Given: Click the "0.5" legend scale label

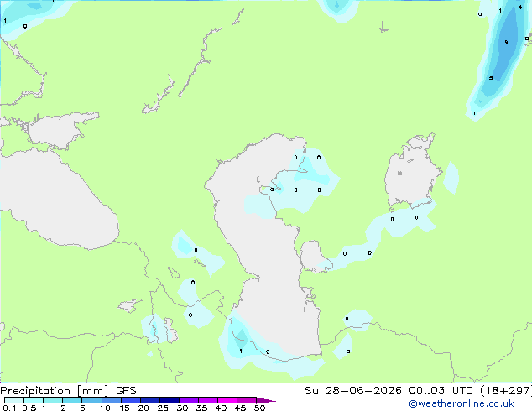Looking at the screenshot, I should click(x=29, y=408).
